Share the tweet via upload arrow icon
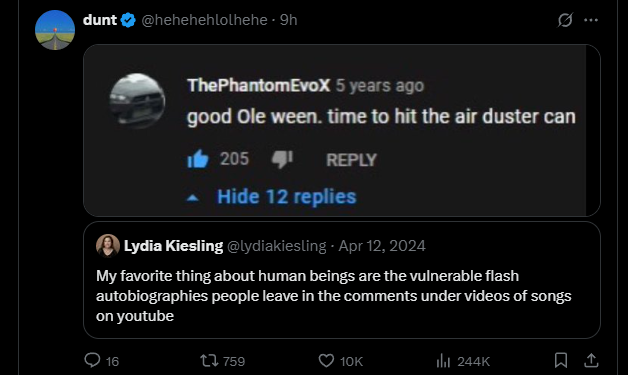Image resolution: width=628 pixels, height=375 pixels. tap(591, 361)
